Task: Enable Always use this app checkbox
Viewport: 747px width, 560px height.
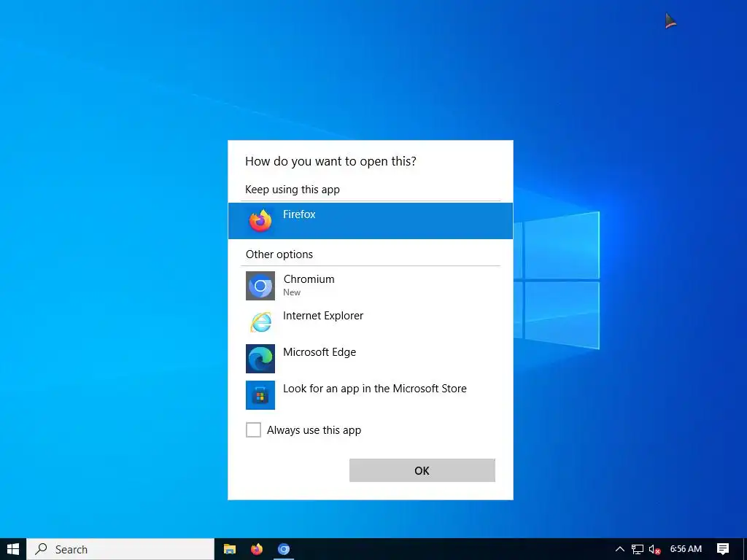Action: point(253,429)
